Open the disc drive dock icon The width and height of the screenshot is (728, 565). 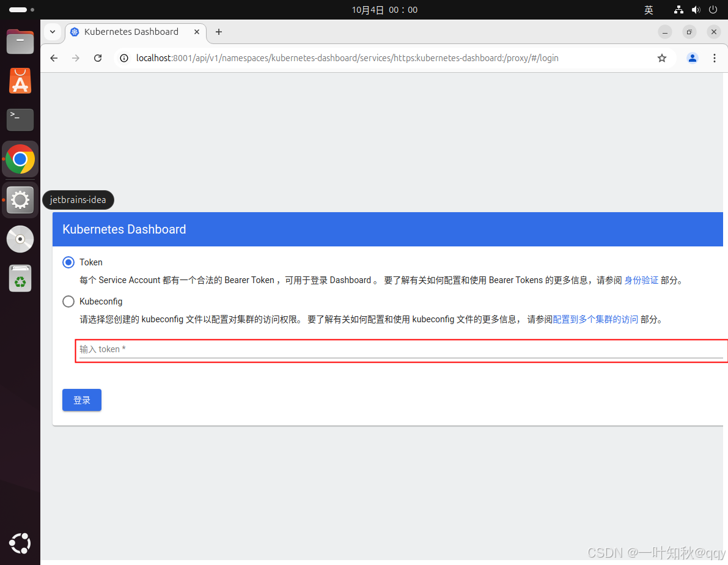(x=20, y=239)
